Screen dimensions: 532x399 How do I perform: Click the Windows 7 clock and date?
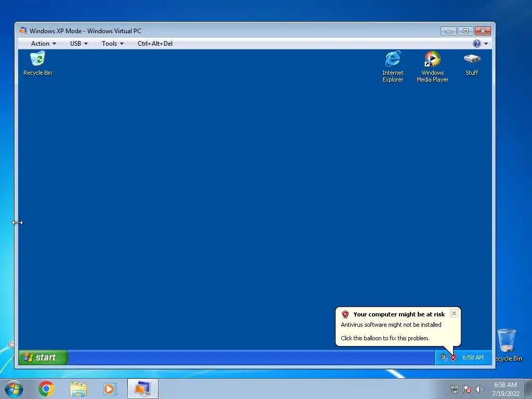[506, 389]
